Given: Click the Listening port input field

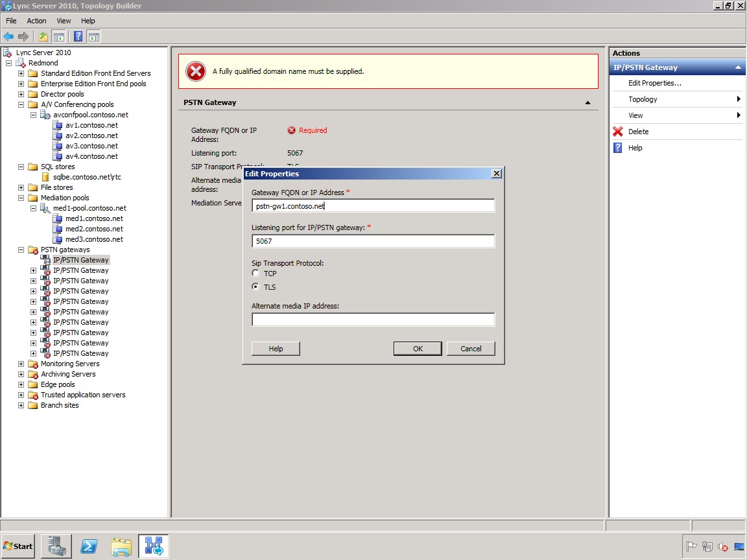Looking at the screenshot, I should pyautogui.click(x=373, y=241).
